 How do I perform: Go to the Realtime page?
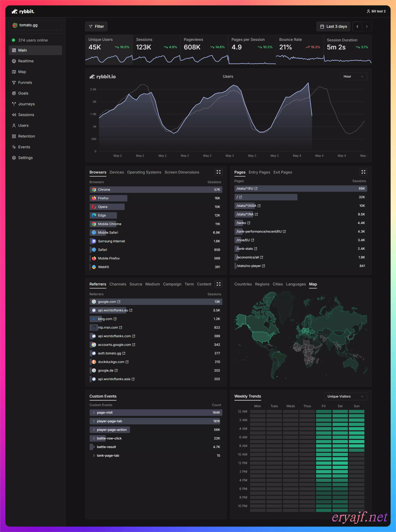35,61
